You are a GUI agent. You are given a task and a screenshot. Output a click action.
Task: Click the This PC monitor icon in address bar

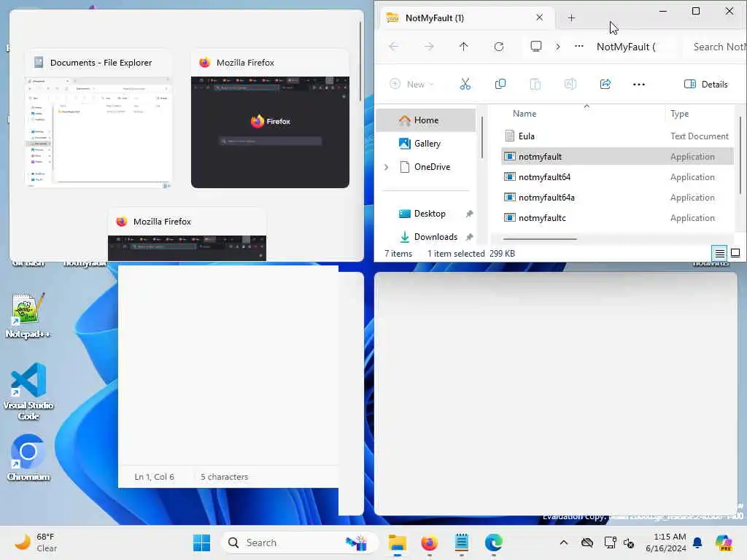pyautogui.click(x=536, y=47)
